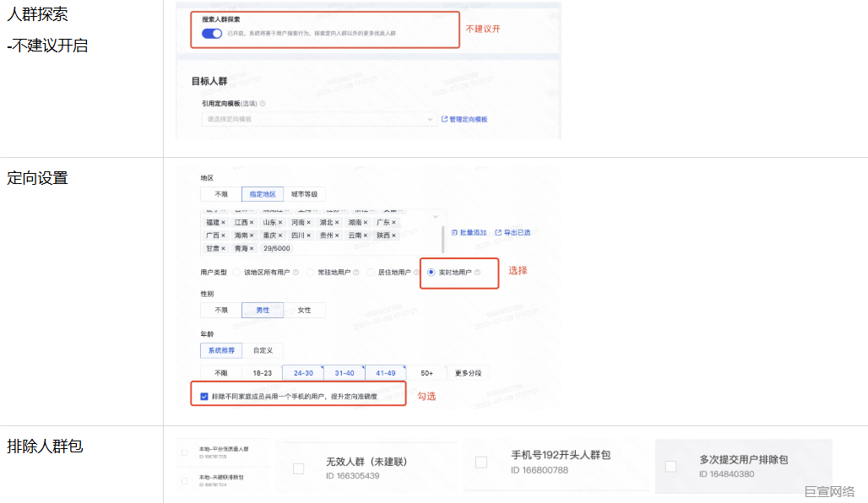Viewport: 868px width, 503px height.
Task: Select the 不限 region tab
Action: pyautogui.click(x=221, y=194)
